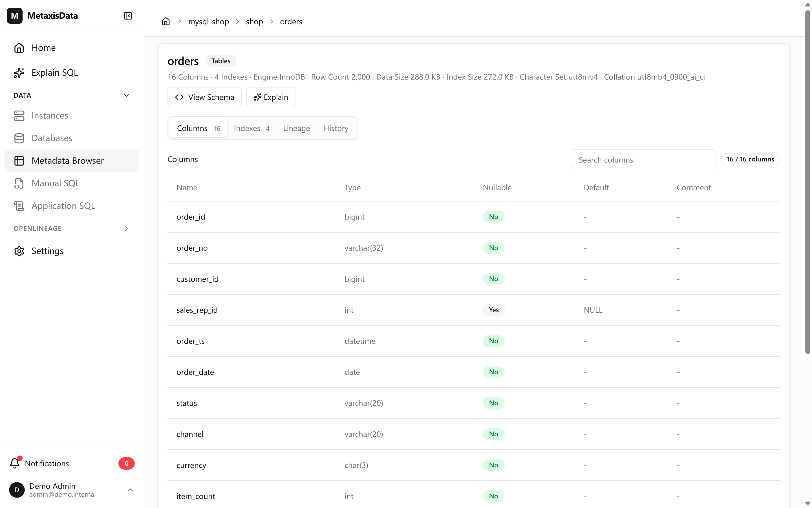Collapse the sidebar using the panel icon
The height and width of the screenshot is (508, 812).
click(128, 16)
